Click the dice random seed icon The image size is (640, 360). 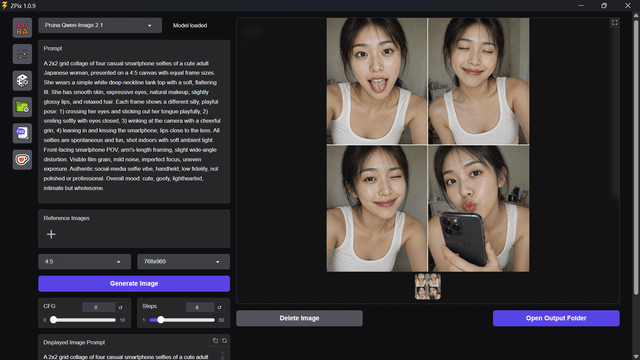22,81
